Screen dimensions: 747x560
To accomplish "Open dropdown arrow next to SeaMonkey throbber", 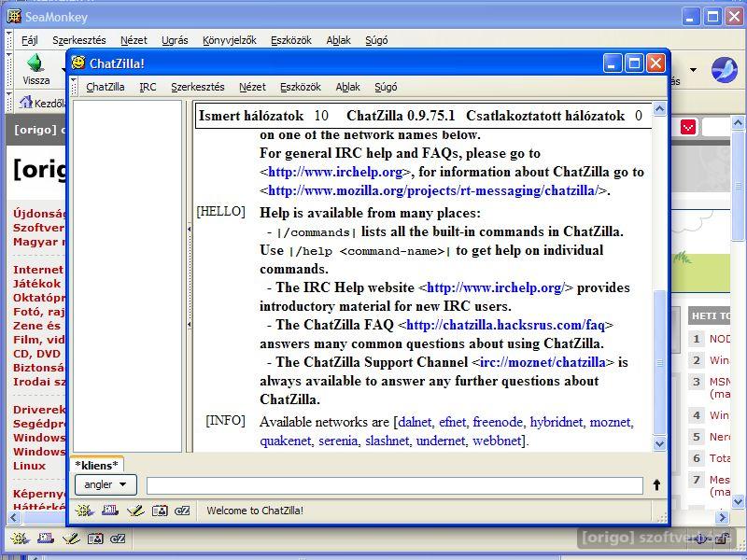I will 693,70.
